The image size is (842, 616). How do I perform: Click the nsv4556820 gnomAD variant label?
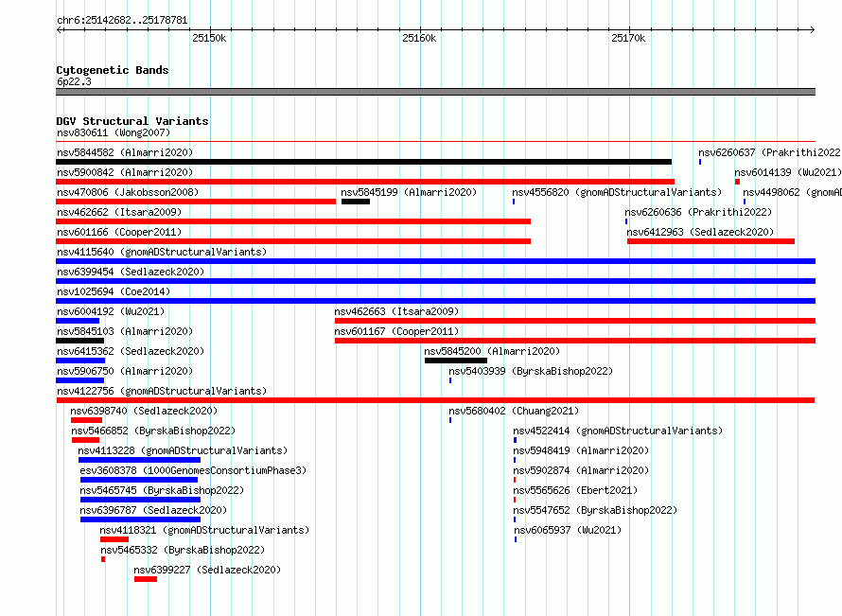tap(617, 192)
